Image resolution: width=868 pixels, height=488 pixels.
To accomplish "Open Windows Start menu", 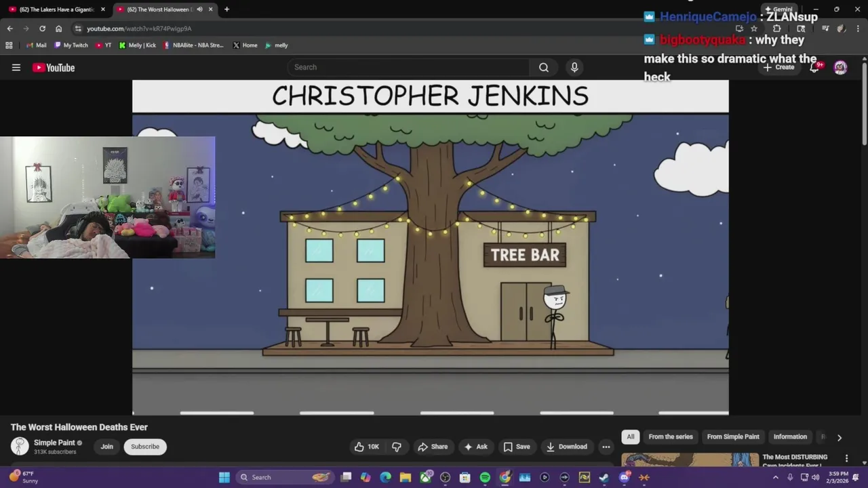I will pyautogui.click(x=224, y=477).
